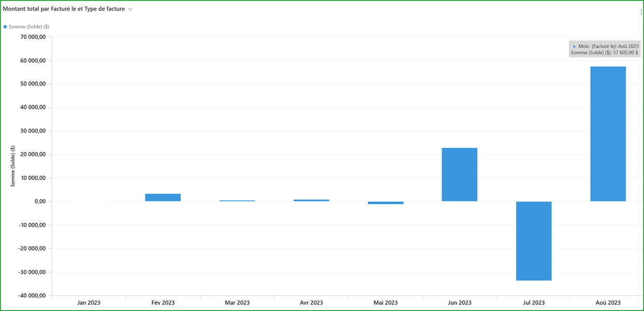Click the small Mai 2023 negative bar
The image size is (644, 311).
pyautogui.click(x=386, y=203)
